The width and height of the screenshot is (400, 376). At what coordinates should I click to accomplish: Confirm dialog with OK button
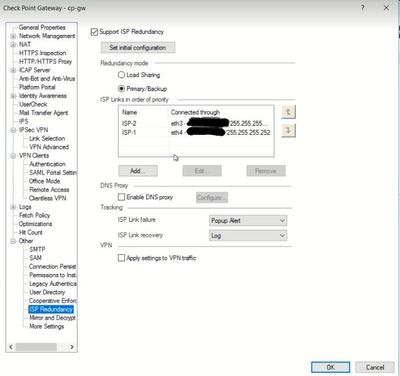point(331,367)
